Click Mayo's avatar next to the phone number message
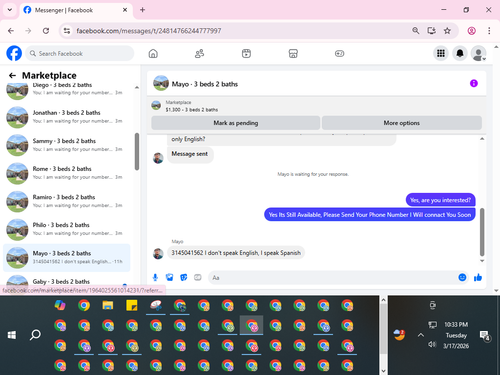500x375 pixels. click(158, 254)
